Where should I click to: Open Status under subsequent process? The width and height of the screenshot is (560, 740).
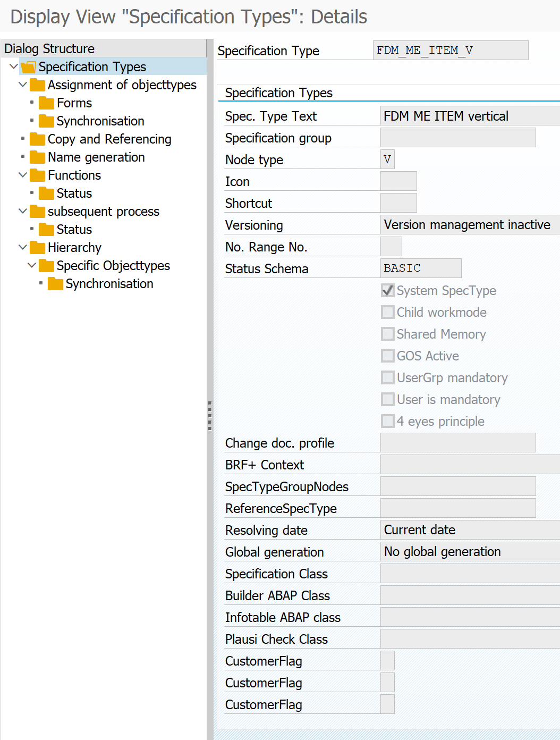point(74,230)
